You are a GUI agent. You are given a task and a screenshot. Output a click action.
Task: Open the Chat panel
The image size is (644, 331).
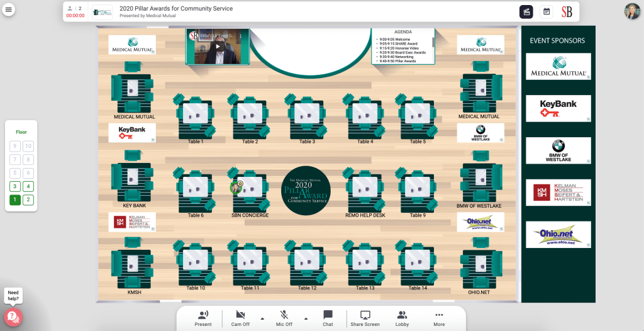point(328,318)
